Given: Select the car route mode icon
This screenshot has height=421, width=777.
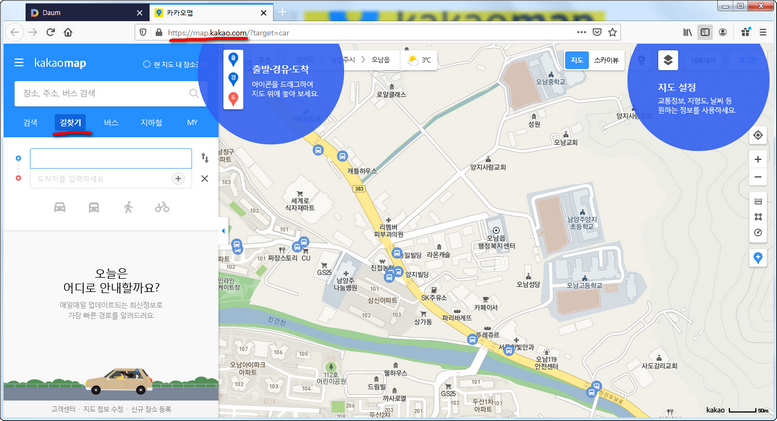Looking at the screenshot, I should pyautogui.click(x=59, y=207).
